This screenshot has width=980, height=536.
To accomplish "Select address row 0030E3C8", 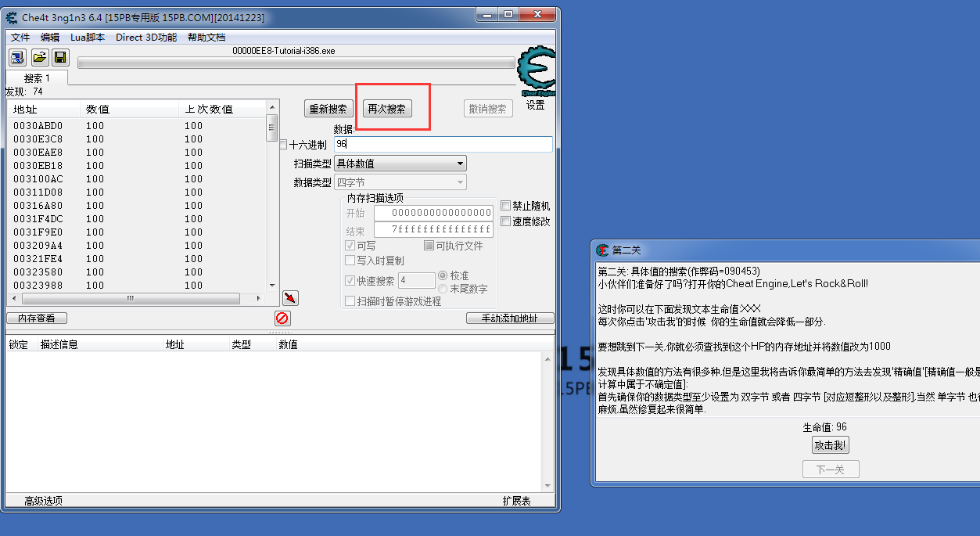I will (x=137, y=139).
